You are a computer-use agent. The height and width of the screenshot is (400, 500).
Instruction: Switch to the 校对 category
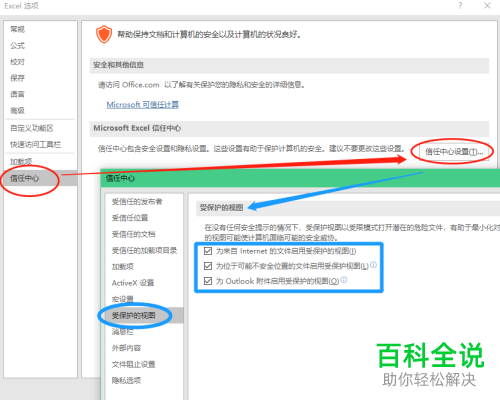pos(17,62)
